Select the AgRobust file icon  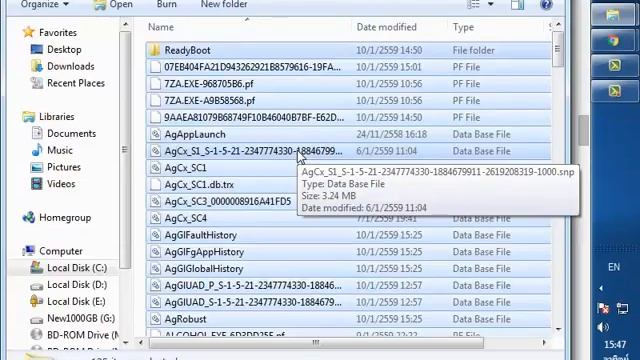[x=155, y=319]
